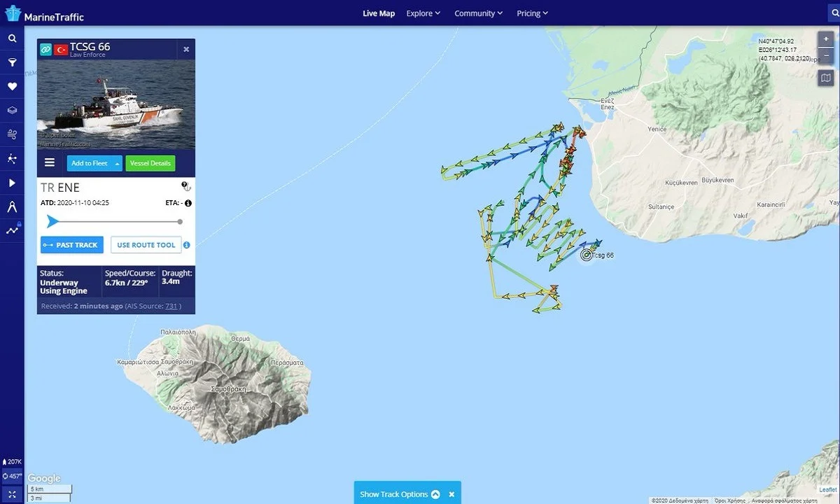Click 'Underway Using Engine' status text
The width and height of the screenshot is (840, 504).
64,287
